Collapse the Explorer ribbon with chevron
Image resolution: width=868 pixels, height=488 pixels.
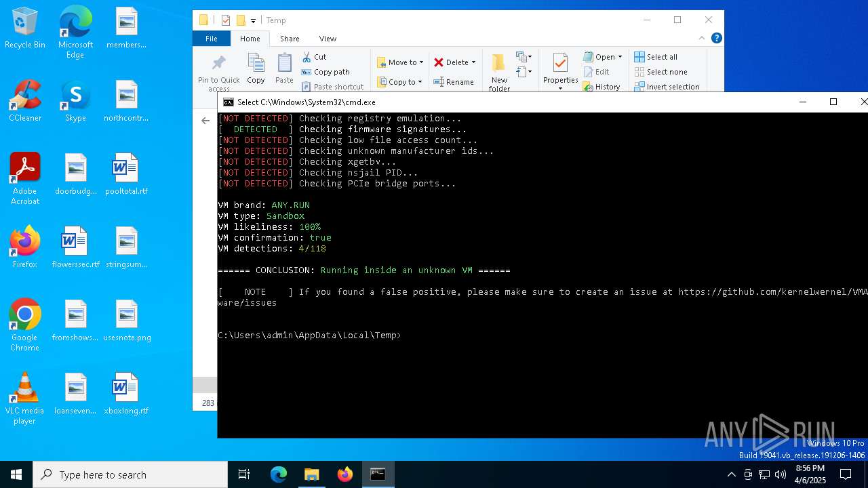[x=702, y=39]
